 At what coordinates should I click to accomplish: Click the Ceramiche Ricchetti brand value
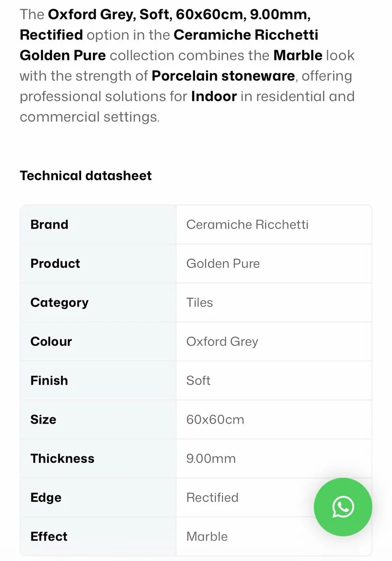pyautogui.click(x=247, y=224)
